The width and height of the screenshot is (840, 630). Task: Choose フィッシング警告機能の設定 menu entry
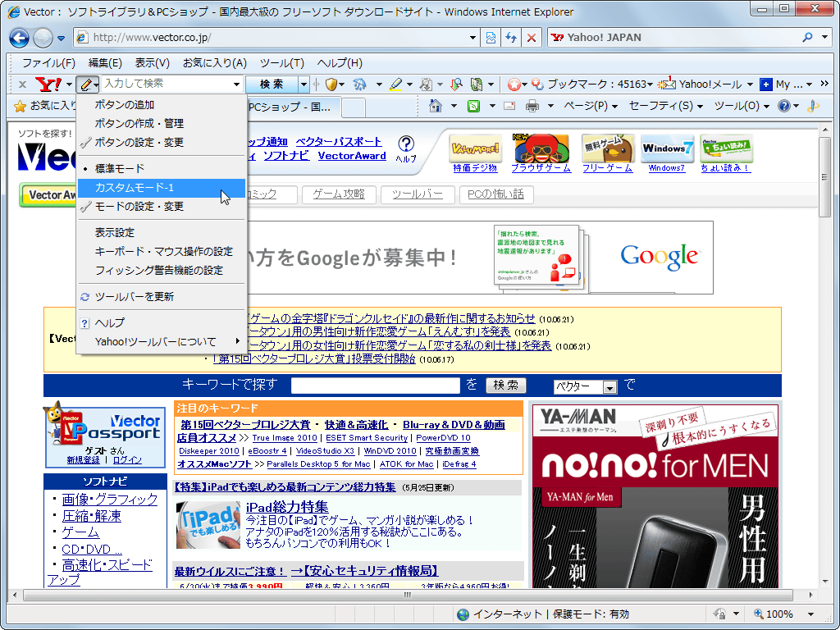point(162,271)
